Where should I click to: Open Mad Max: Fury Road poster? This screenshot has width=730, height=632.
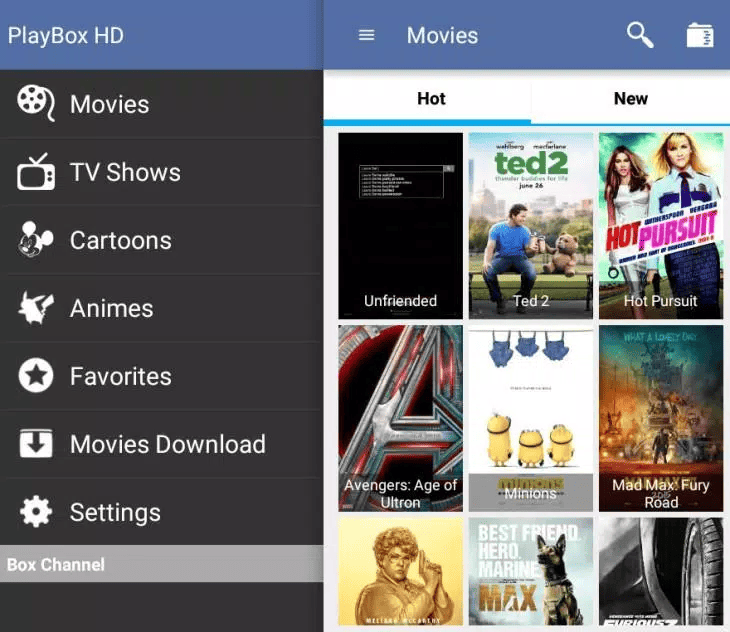[661, 418]
